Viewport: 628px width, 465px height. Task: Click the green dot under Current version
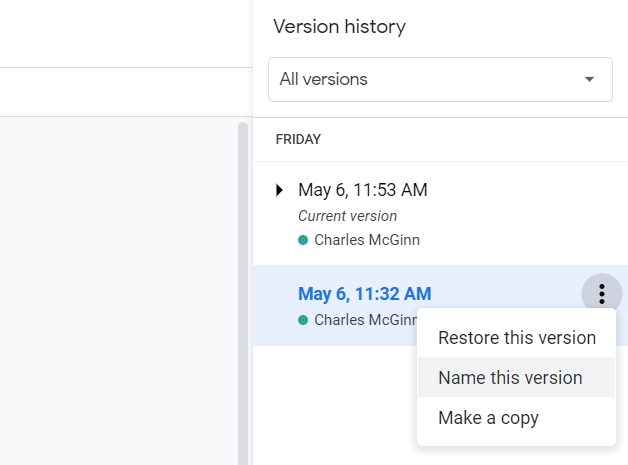303,240
